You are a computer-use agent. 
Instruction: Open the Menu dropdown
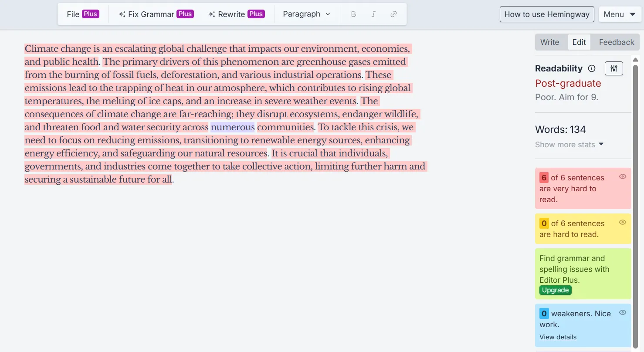tap(620, 14)
